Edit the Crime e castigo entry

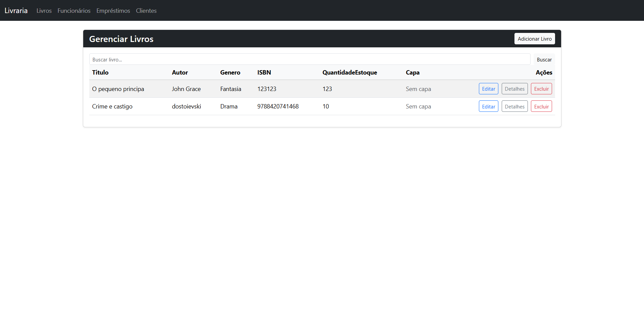(488, 106)
